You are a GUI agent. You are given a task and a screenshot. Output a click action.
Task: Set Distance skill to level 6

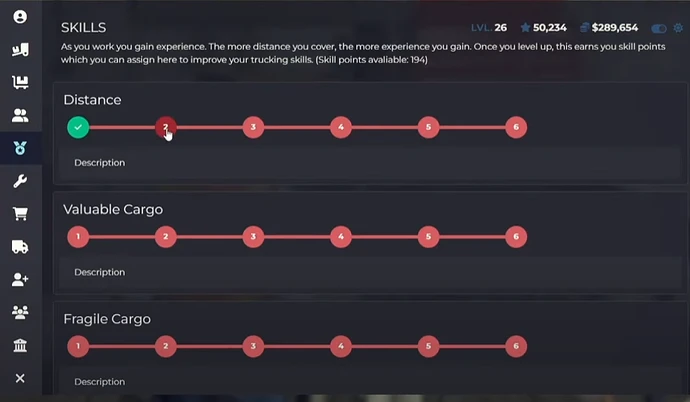pyautogui.click(x=516, y=127)
